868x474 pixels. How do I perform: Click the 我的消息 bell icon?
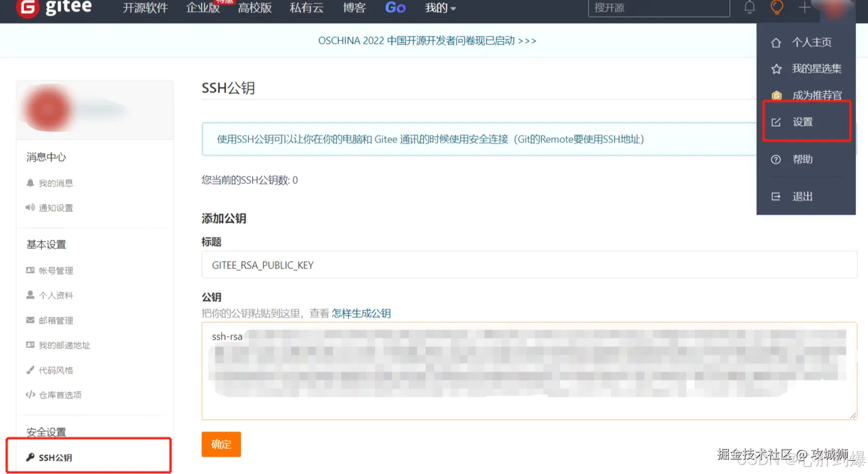point(30,183)
